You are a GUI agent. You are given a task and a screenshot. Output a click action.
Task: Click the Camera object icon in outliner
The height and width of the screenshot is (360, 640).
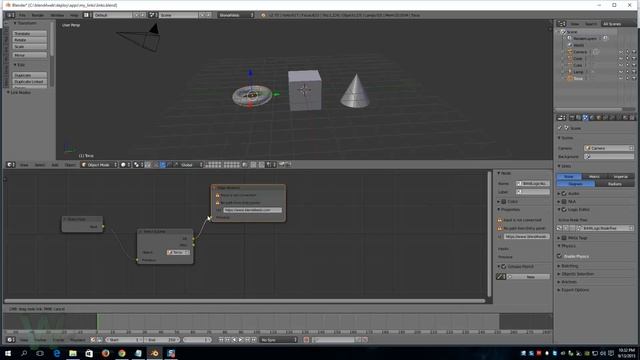pyautogui.click(x=570, y=52)
